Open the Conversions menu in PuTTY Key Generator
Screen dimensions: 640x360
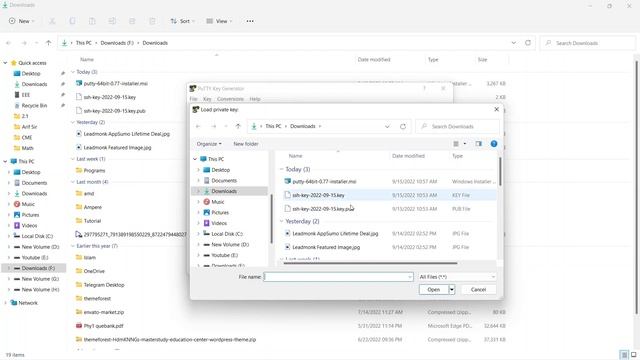click(x=230, y=99)
